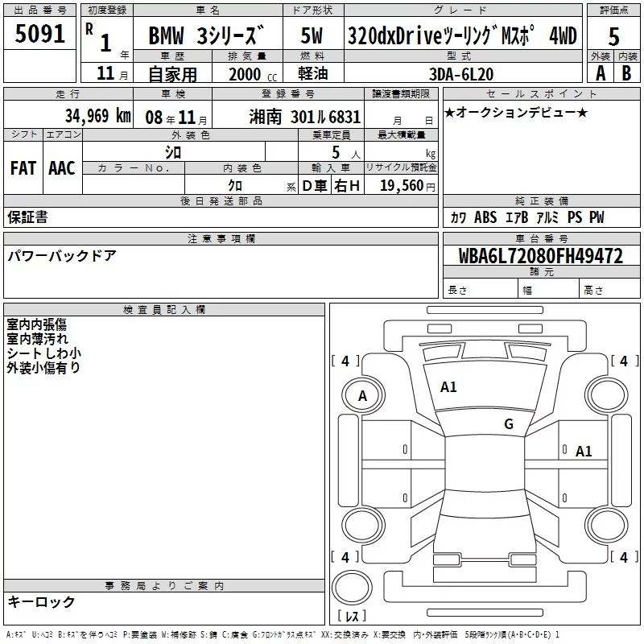
Task: Click the 後日発送部品 header
Action: pos(221,200)
